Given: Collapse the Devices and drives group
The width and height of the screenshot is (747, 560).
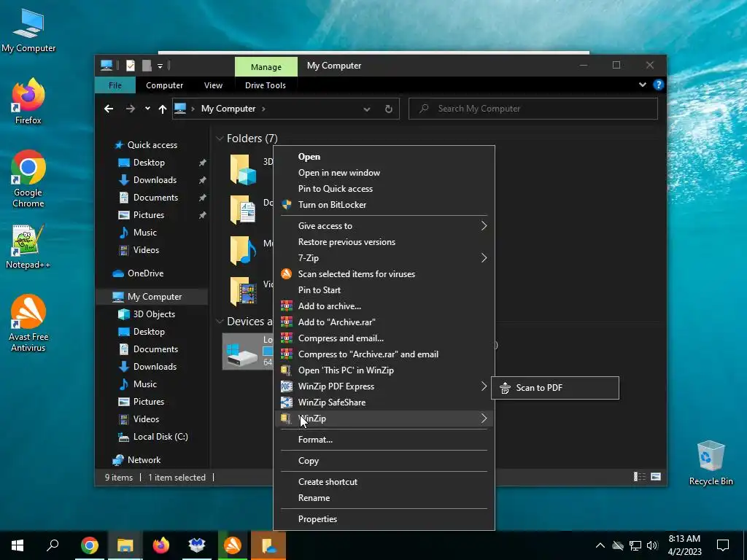Looking at the screenshot, I should [220, 322].
